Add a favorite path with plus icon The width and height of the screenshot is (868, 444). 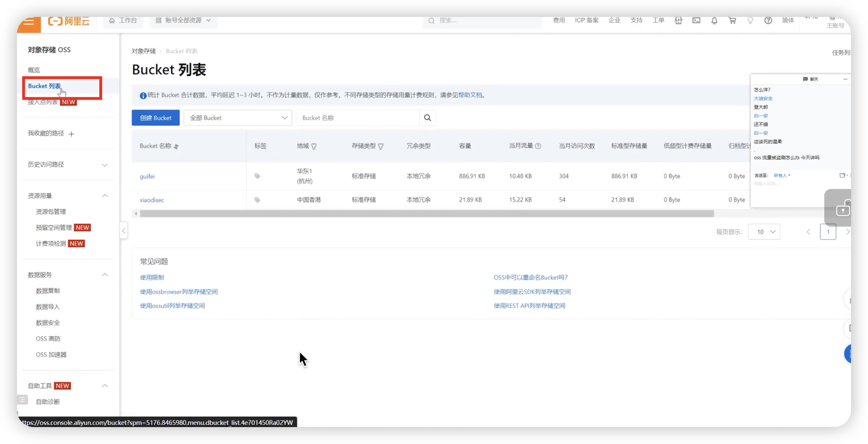[x=72, y=134]
